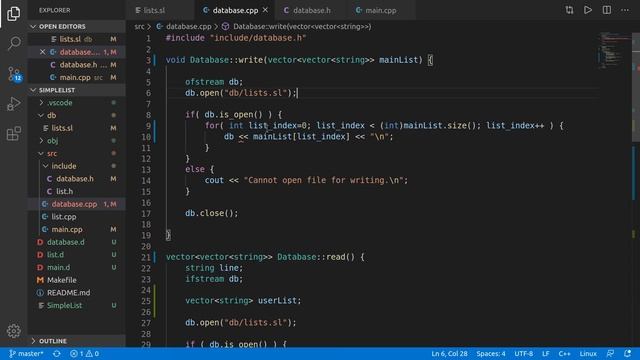Viewport: 640px width, 360px height.
Task: Collapse the db folder
Action: pos(76,116)
